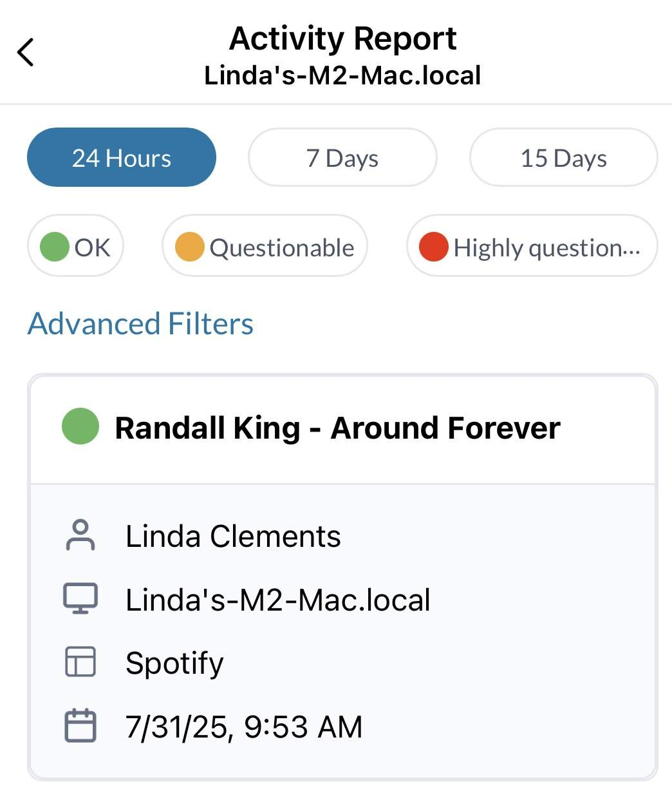Tap the back arrow icon
This screenshot has width=672, height=800.
pos(26,52)
